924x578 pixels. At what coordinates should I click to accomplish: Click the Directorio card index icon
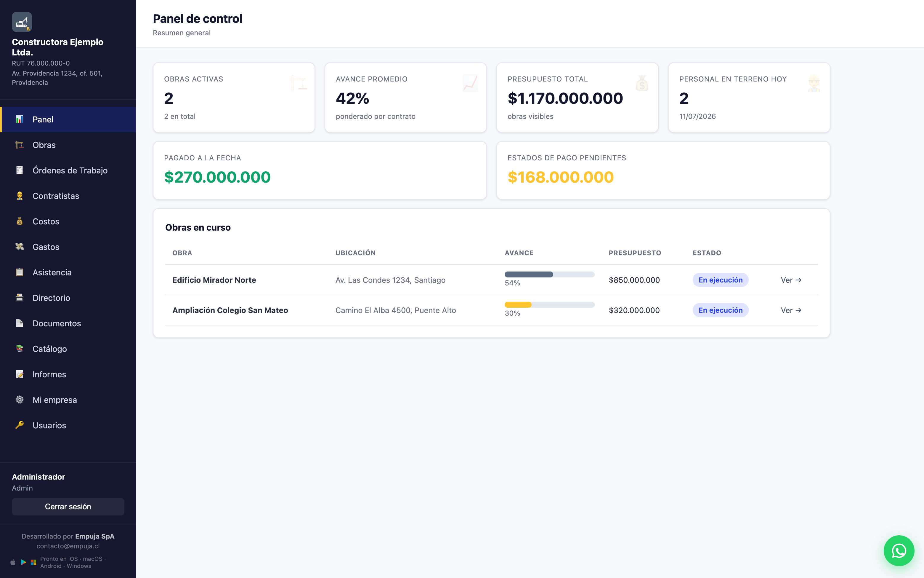pos(20,298)
